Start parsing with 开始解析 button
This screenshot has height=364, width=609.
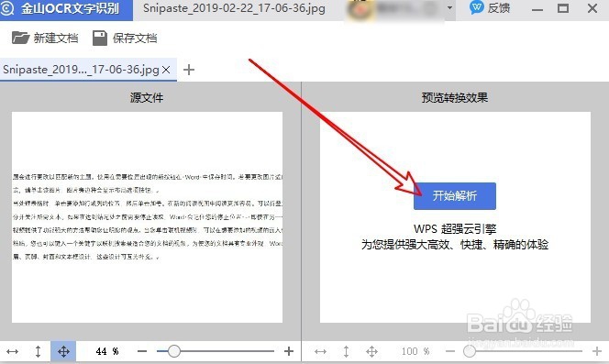455,196
